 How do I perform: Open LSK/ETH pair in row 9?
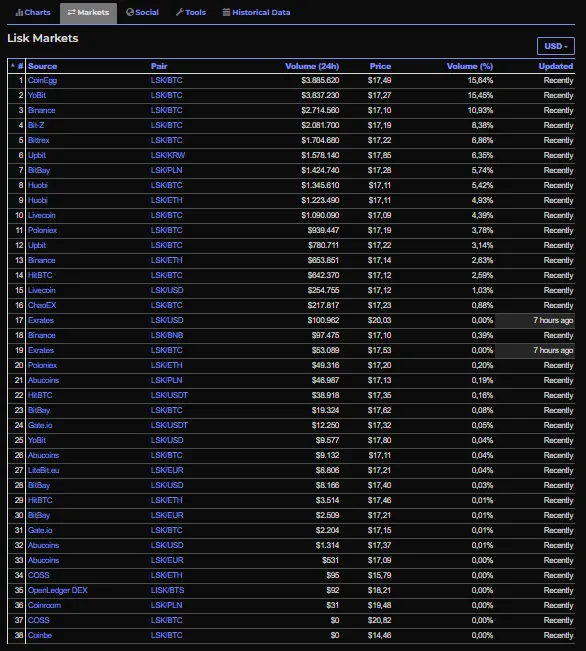[x=167, y=200]
